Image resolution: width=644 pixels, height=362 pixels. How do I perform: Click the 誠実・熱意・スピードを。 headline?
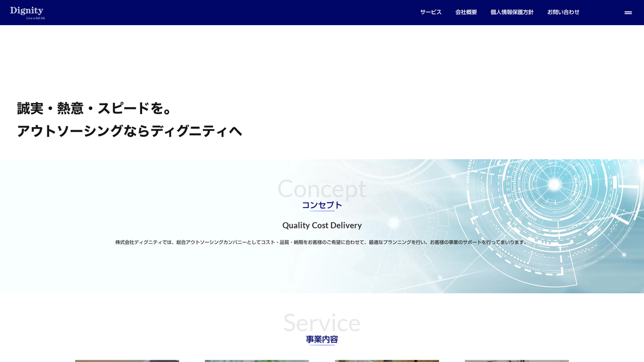point(95,108)
